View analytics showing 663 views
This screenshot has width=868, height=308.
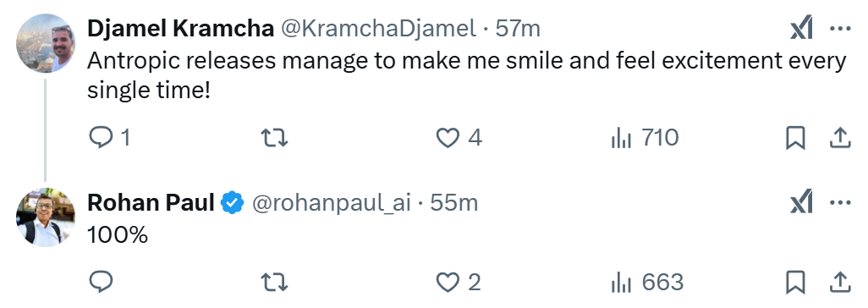[x=647, y=283]
